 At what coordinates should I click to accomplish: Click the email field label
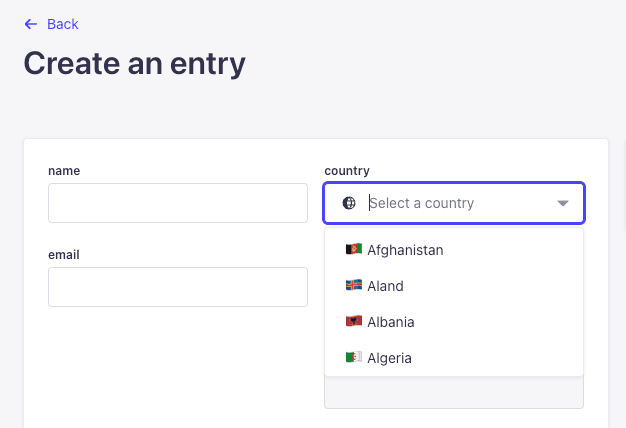64,255
